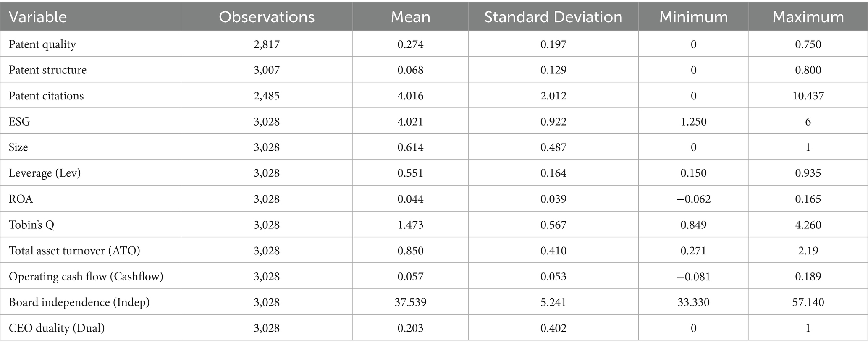Viewport: 868px width, 348px height.
Task: Click the Total asset turnover (ATO) label
Action: pos(74,251)
